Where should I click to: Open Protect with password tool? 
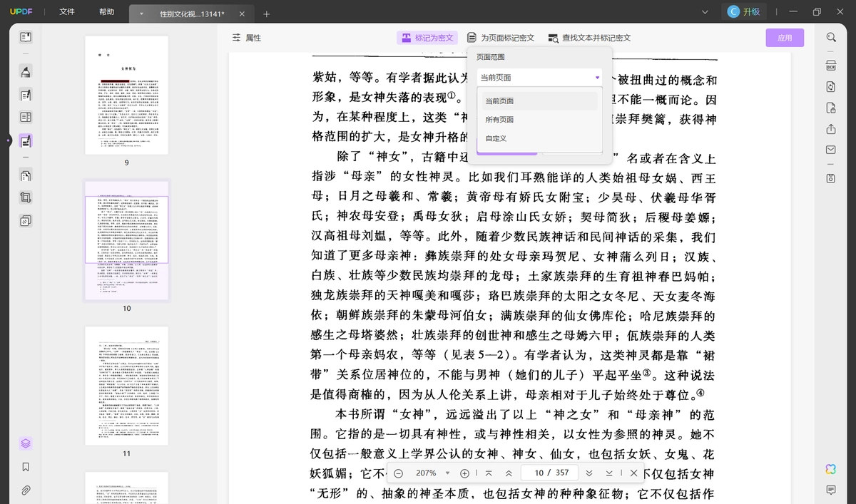coord(831,108)
